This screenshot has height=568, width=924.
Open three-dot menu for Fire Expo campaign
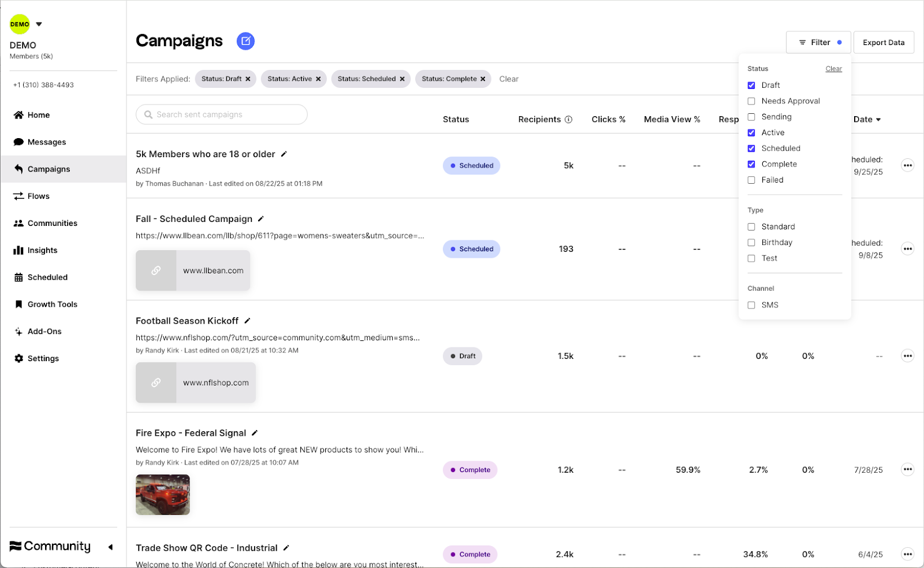coord(907,470)
